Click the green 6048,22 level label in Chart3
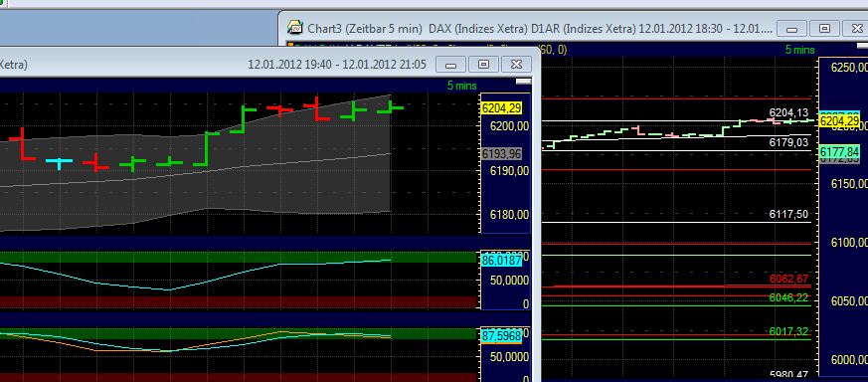Image resolution: width=868 pixels, height=382 pixels. click(788, 297)
